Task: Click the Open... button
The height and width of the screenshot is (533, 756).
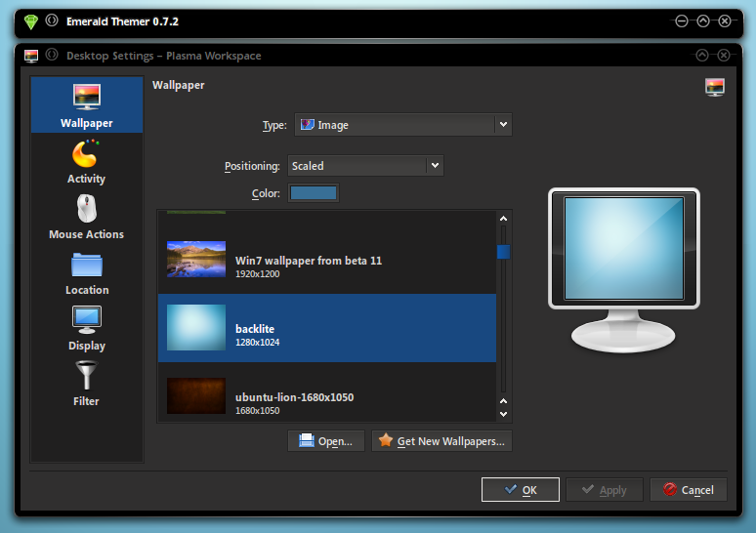Action: coord(326,441)
